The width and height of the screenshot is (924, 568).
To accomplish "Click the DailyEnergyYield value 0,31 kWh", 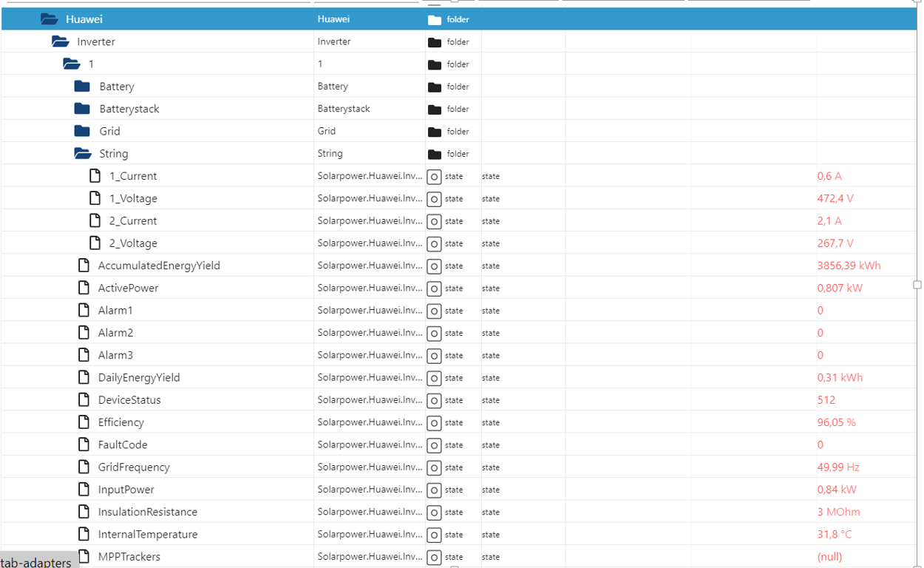I will pos(840,377).
